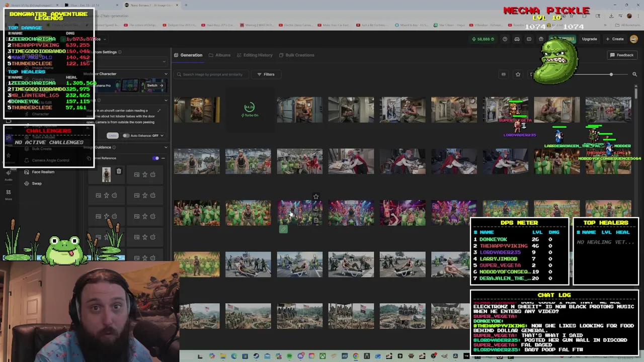Open Steam from the Windows taskbar
This screenshot has width=644, height=362.
tap(256, 356)
